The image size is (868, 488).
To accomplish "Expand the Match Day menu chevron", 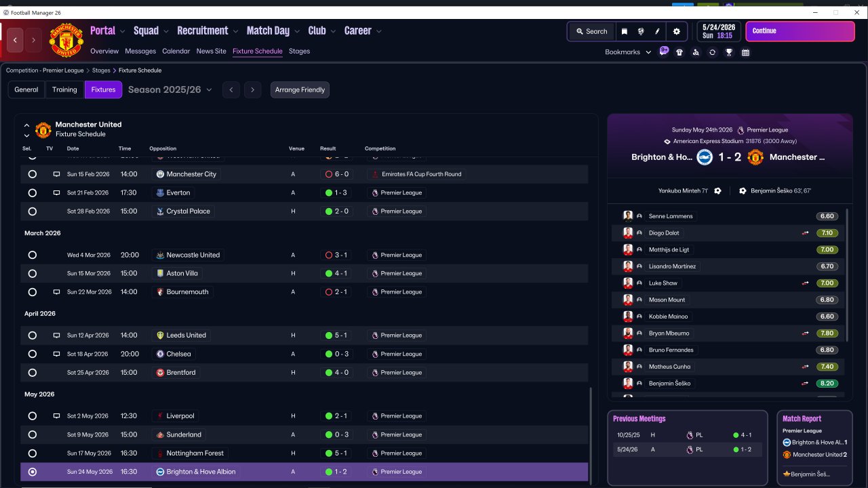I will 297,31.
